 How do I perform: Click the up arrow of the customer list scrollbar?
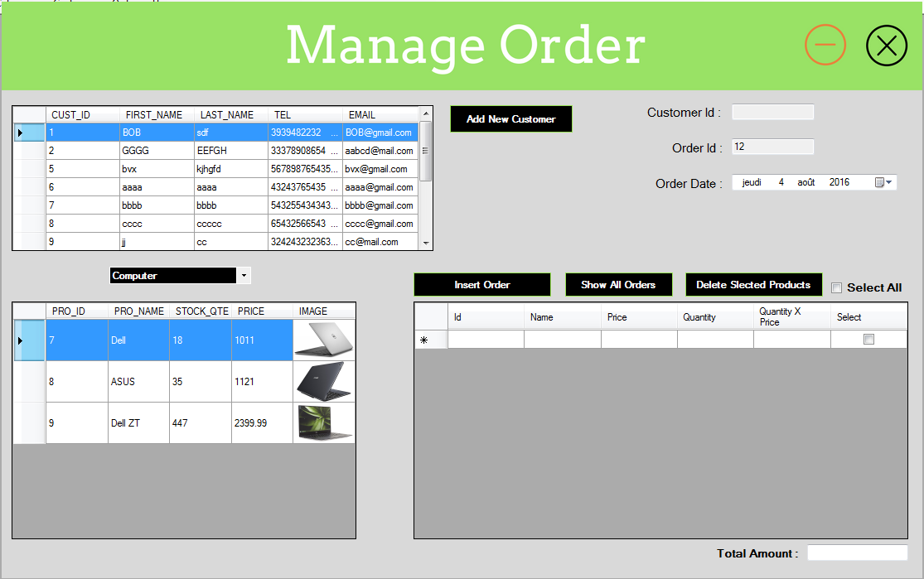pos(425,112)
